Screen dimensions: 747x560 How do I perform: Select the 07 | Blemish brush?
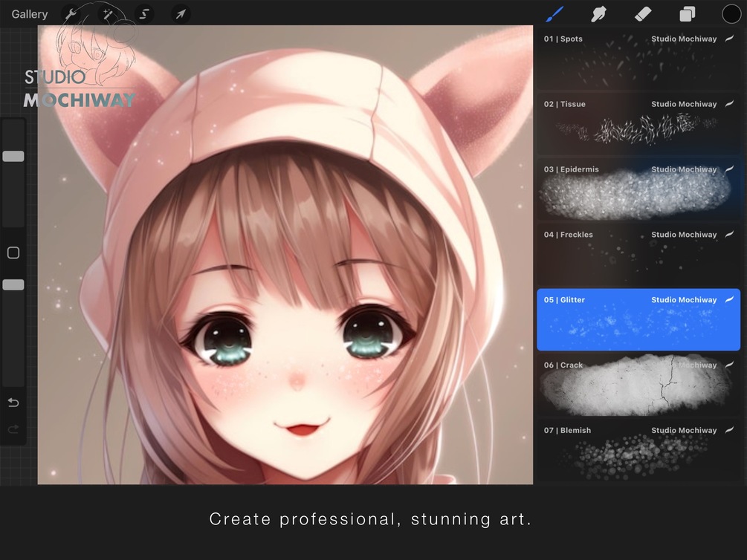coord(638,450)
